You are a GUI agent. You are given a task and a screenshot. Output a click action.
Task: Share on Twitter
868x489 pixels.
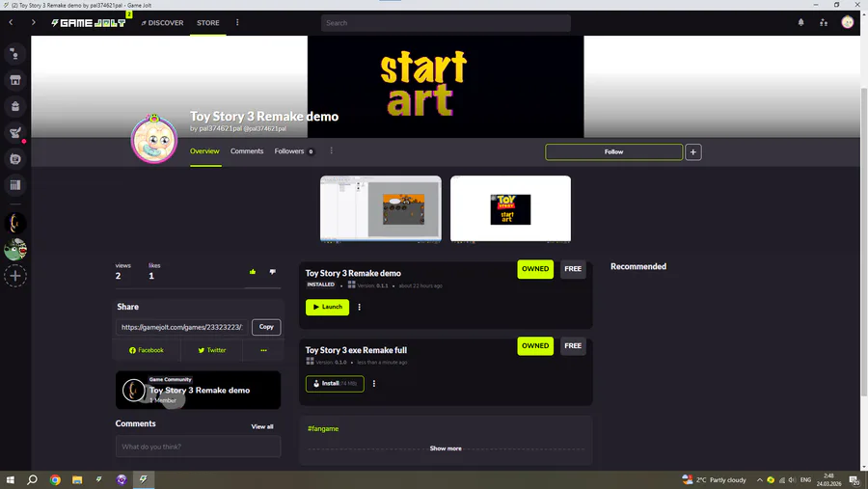coord(212,350)
